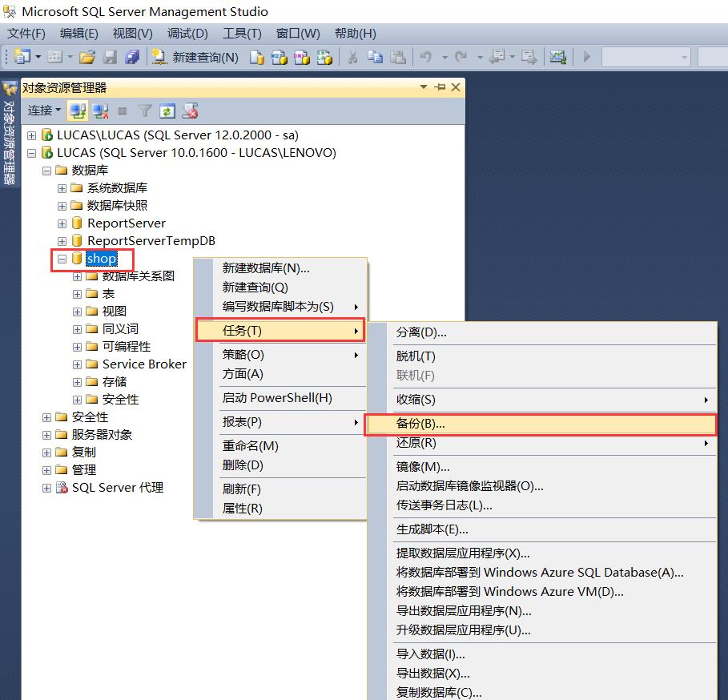Open the 窗口(W) menu

[298, 34]
